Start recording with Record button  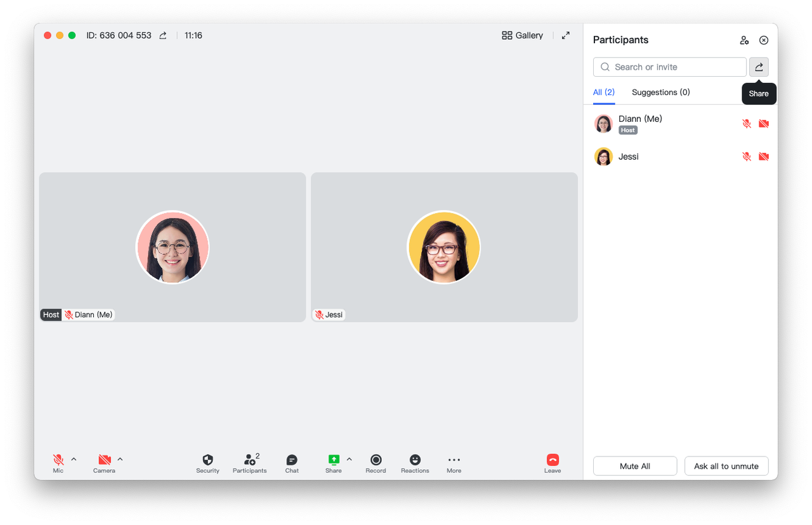pos(376,463)
